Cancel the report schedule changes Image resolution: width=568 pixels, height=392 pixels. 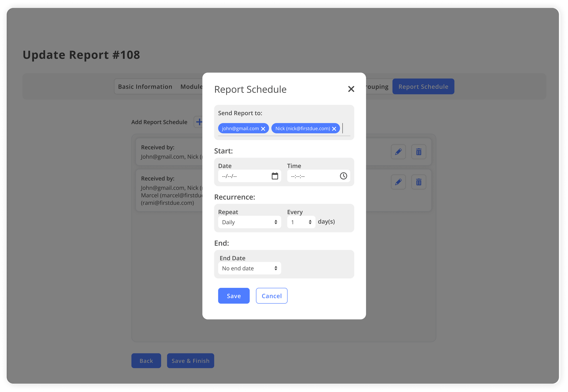272,295
